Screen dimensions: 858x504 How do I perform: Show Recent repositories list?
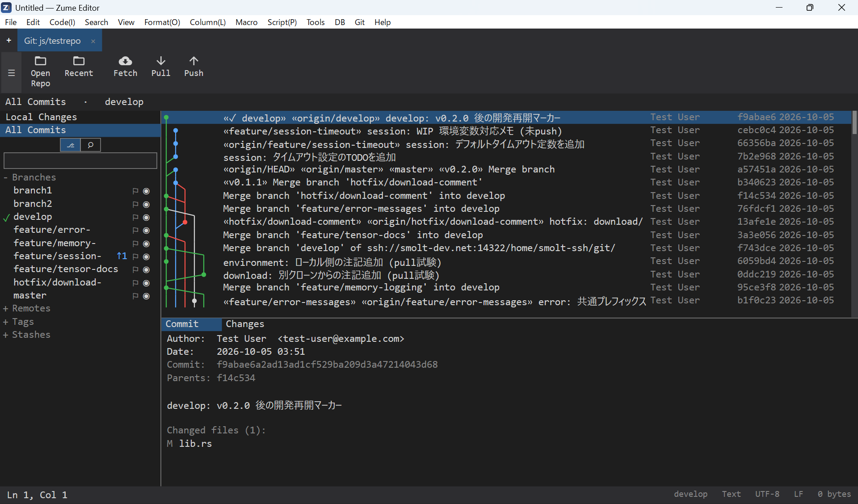[79, 67]
